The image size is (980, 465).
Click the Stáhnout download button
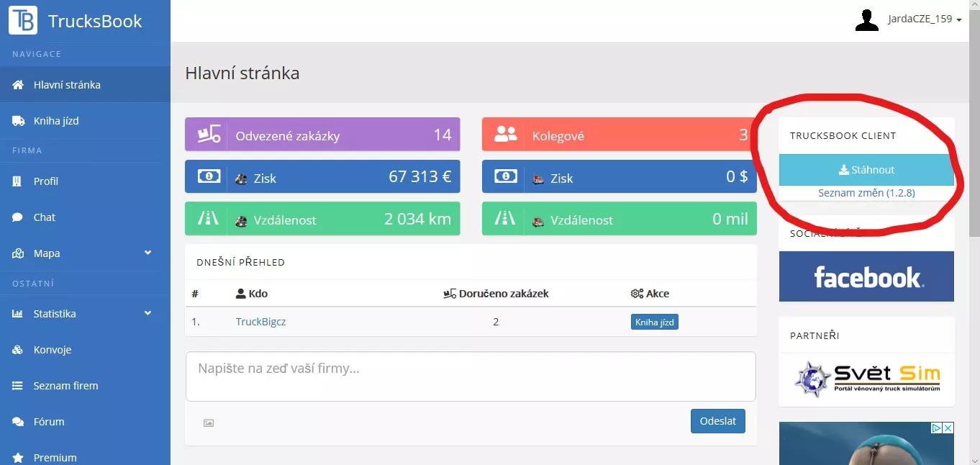pyautogui.click(x=866, y=170)
